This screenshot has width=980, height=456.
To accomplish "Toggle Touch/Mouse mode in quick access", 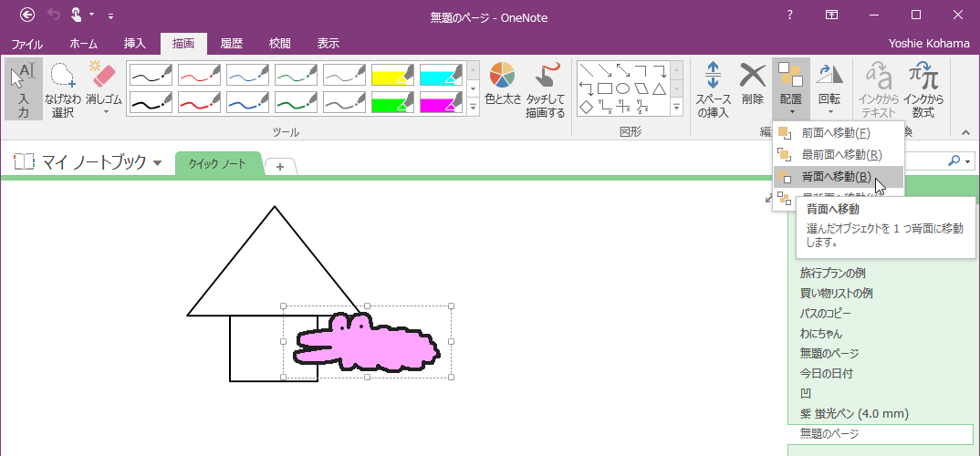I will click(76, 15).
